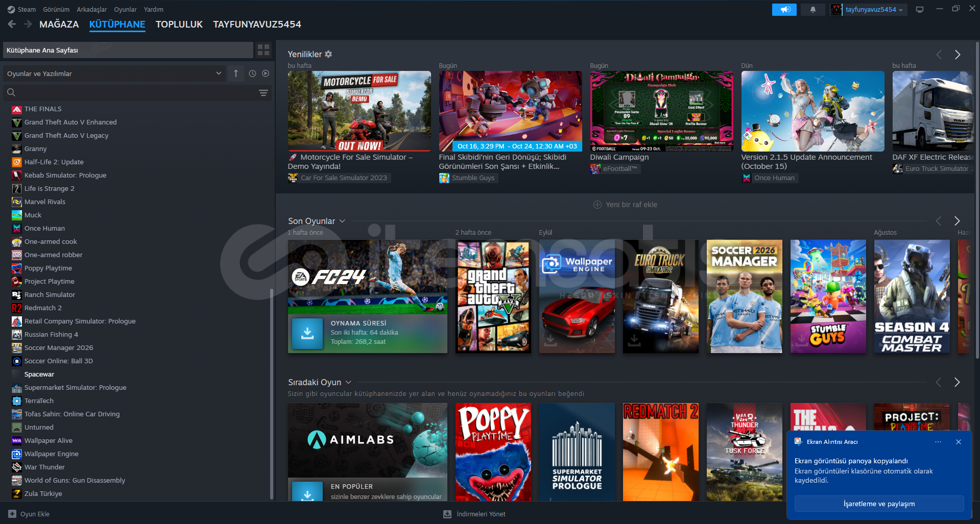Show next Yenilikler news items
This screenshot has width=980, height=524.
coord(958,55)
